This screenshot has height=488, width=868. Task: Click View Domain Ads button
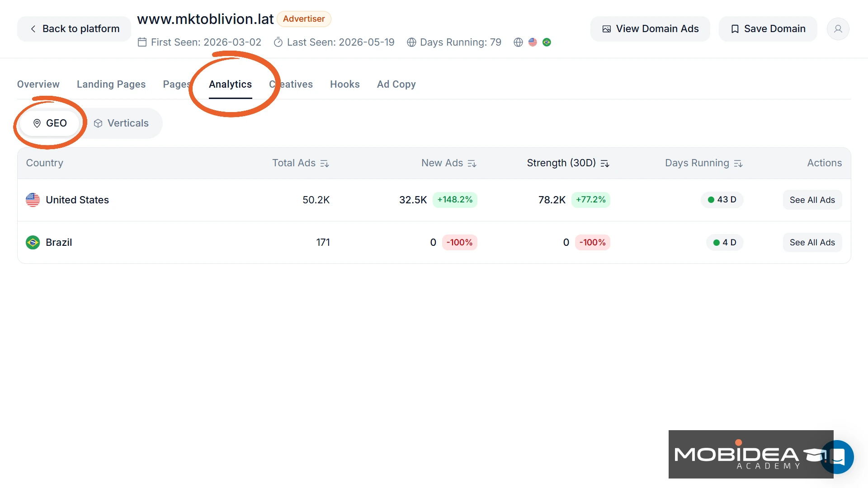(x=650, y=29)
